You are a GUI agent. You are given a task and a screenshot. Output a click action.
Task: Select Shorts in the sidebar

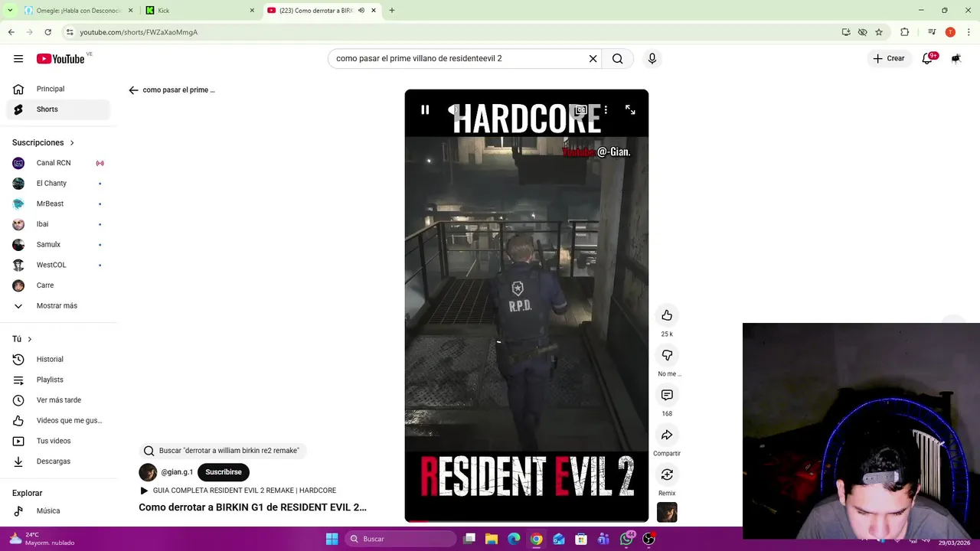click(58, 109)
